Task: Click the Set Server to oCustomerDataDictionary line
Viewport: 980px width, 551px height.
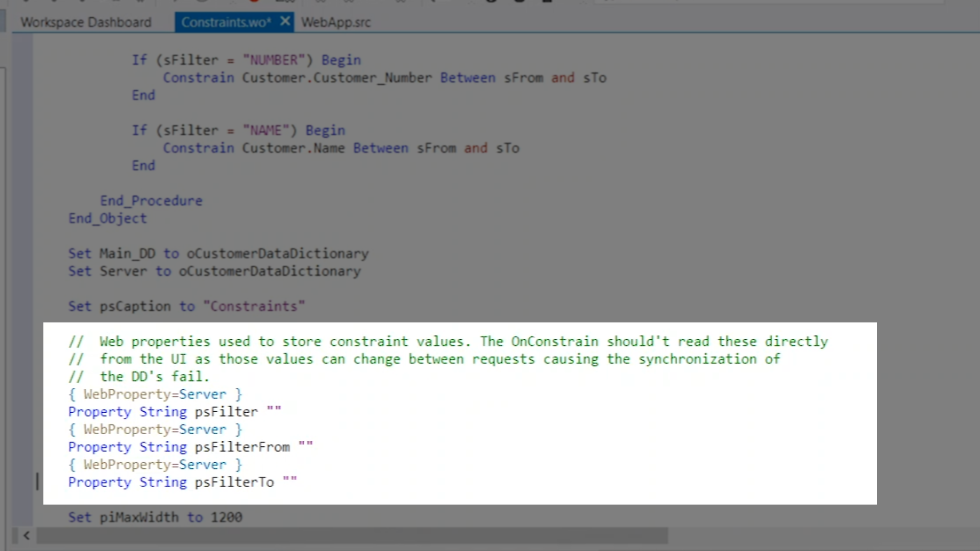Action: coord(214,271)
